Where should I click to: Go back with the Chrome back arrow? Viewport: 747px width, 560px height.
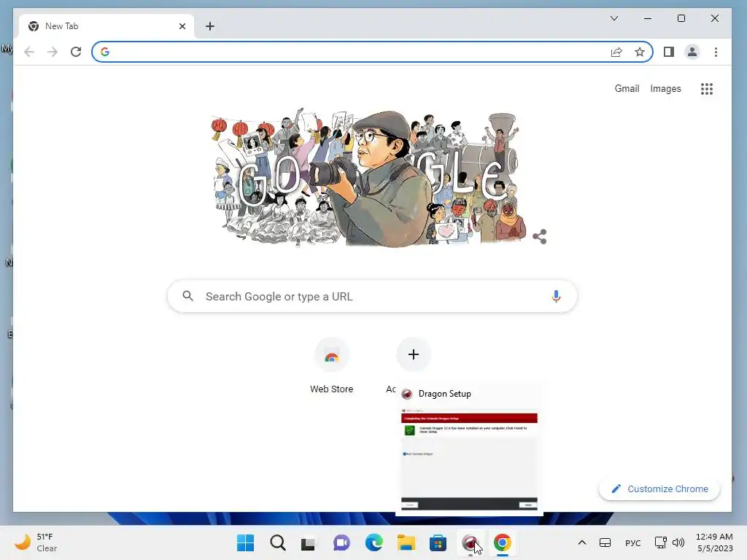29,52
